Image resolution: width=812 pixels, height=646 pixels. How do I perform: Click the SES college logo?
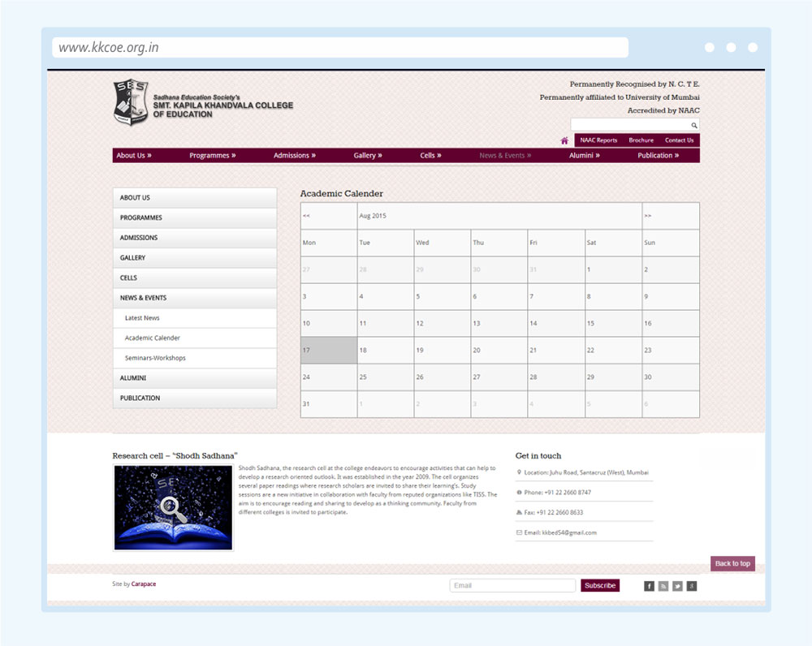click(x=131, y=102)
